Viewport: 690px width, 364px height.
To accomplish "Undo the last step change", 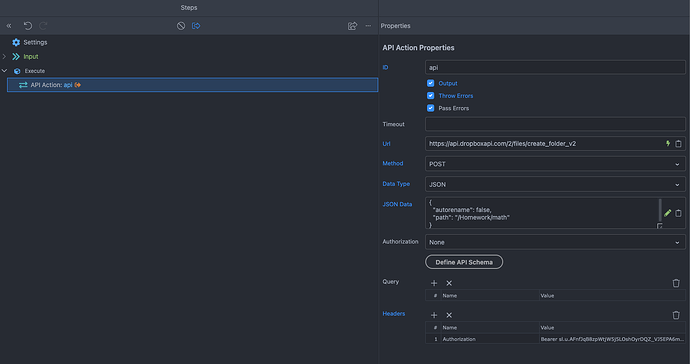I will tap(28, 26).
